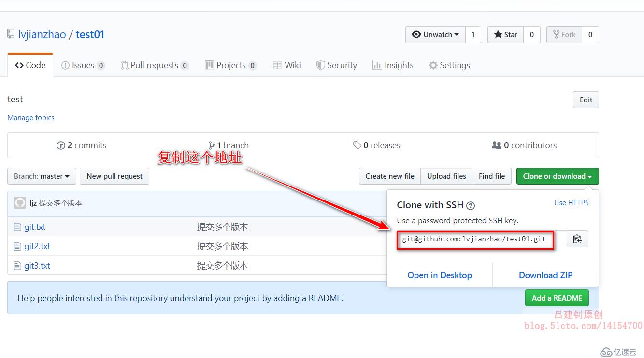Click Open in Desktop
The image size is (644, 358).
[x=440, y=275]
